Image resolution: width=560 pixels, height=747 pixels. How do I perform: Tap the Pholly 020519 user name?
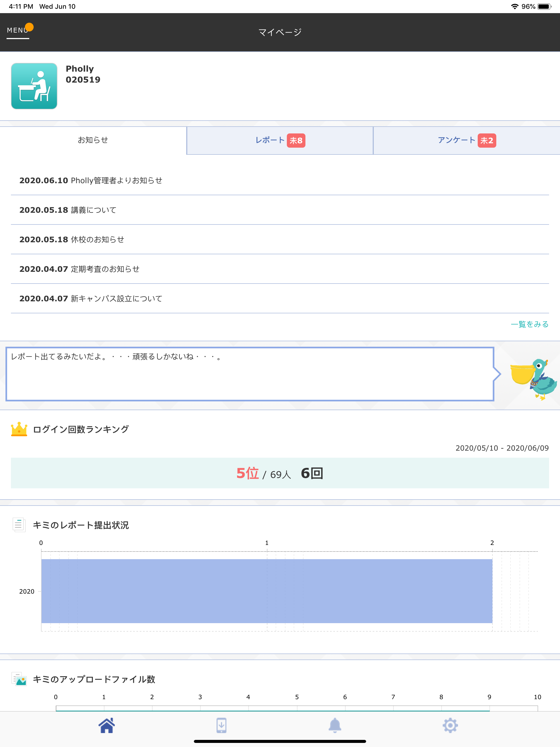tap(83, 74)
